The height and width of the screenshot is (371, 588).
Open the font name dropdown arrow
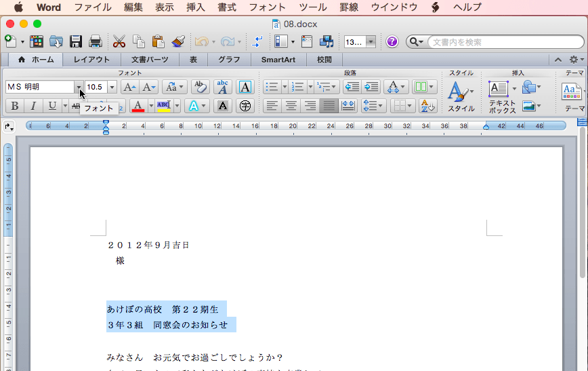[x=79, y=87]
